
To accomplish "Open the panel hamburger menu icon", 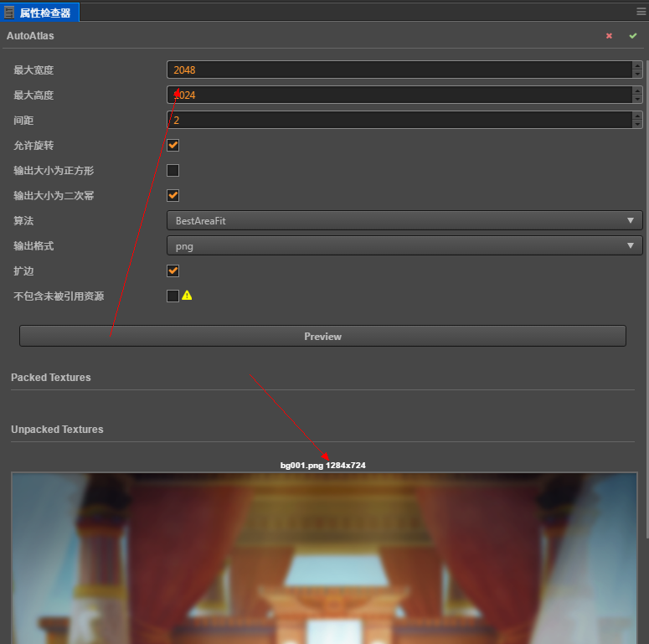I will click(641, 12).
